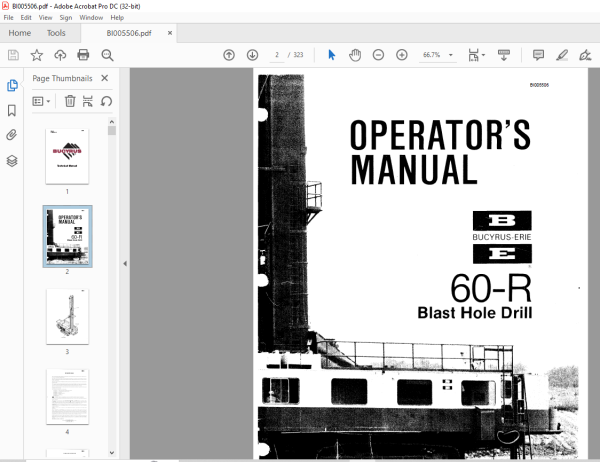This screenshot has width=600, height=462.
Task: Activate the hand pan tool
Action: click(x=355, y=55)
